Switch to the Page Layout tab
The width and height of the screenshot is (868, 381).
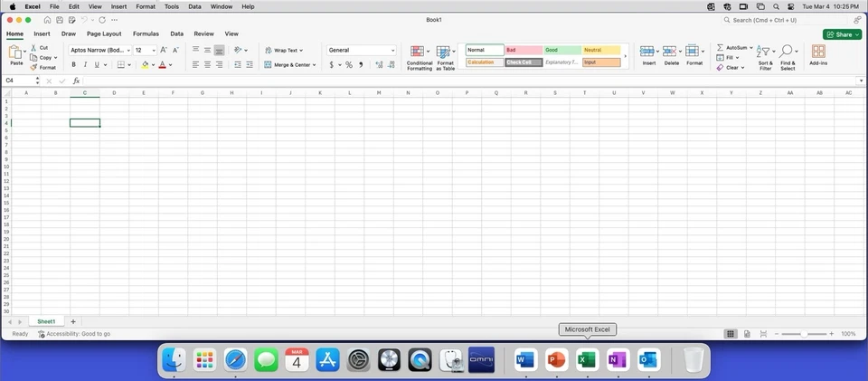tap(104, 33)
